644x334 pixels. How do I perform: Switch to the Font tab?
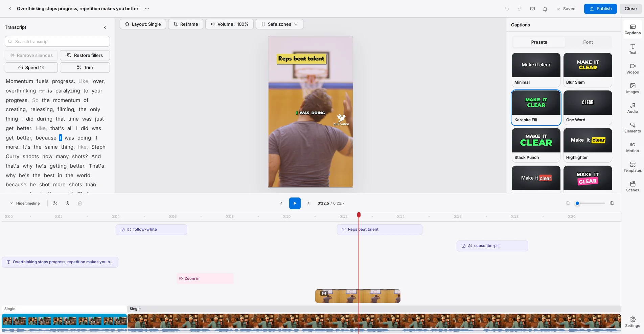pyautogui.click(x=588, y=42)
